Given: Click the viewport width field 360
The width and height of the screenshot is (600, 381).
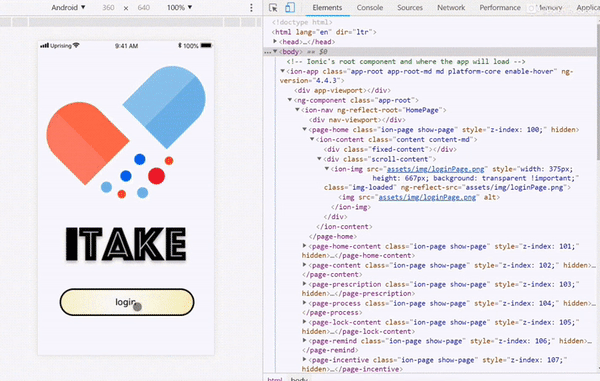Looking at the screenshot, I should click(108, 8).
